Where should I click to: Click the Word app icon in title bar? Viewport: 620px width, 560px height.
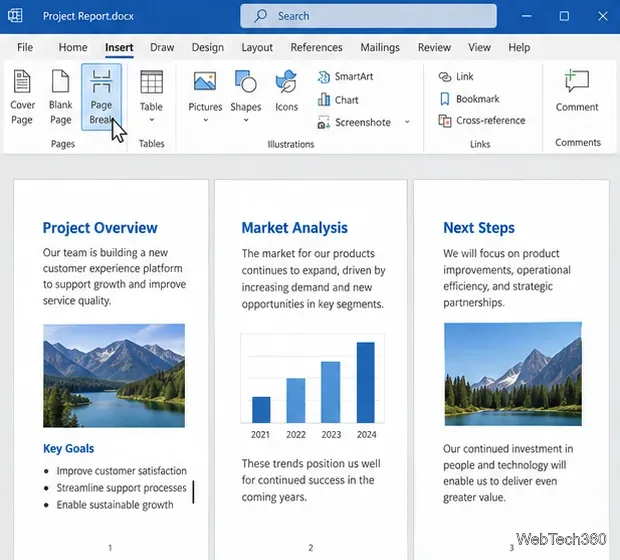click(x=15, y=16)
